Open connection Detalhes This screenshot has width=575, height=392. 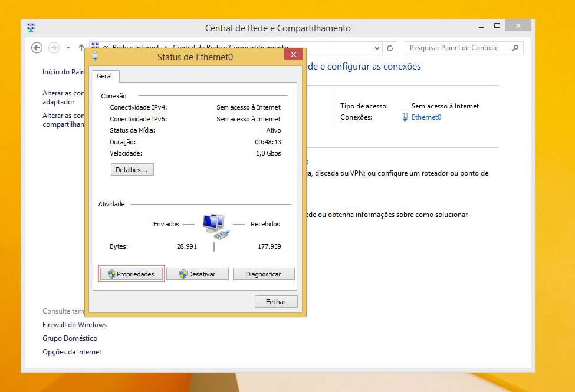tap(132, 170)
